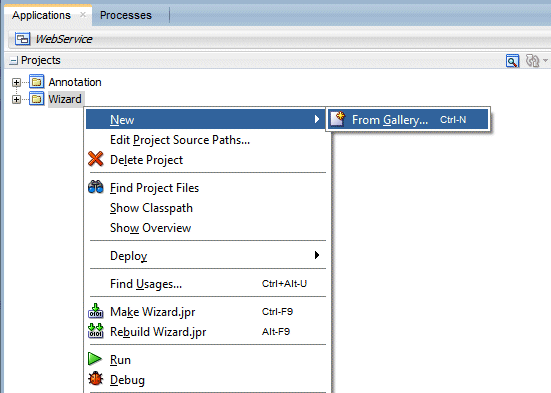Expand the Annotation project node

(x=16, y=82)
